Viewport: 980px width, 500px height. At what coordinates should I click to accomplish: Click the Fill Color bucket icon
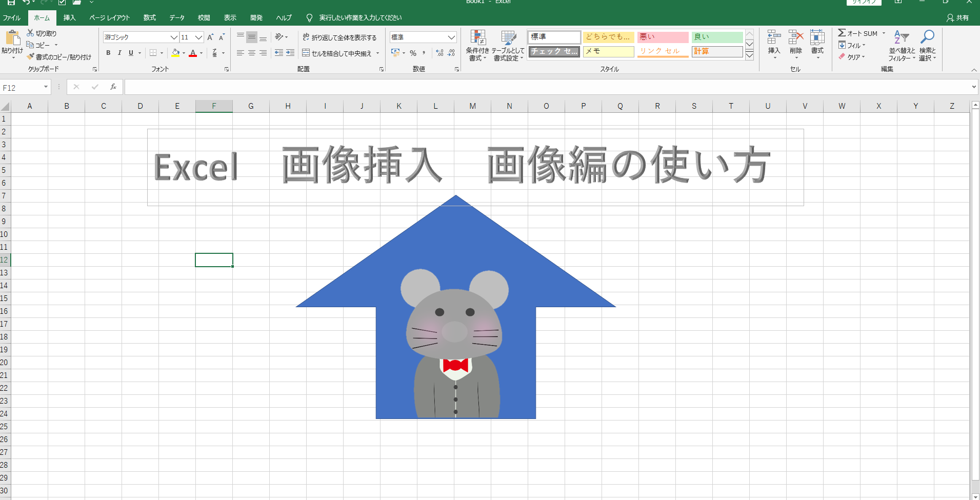pyautogui.click(x=176, y=53)
